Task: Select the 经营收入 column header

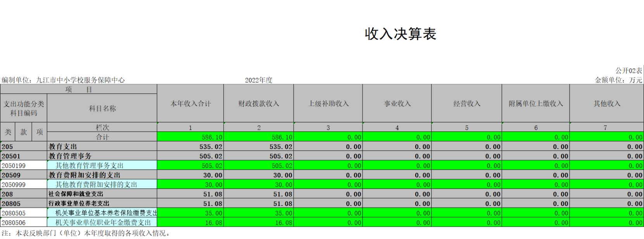Action: (466, 104)
